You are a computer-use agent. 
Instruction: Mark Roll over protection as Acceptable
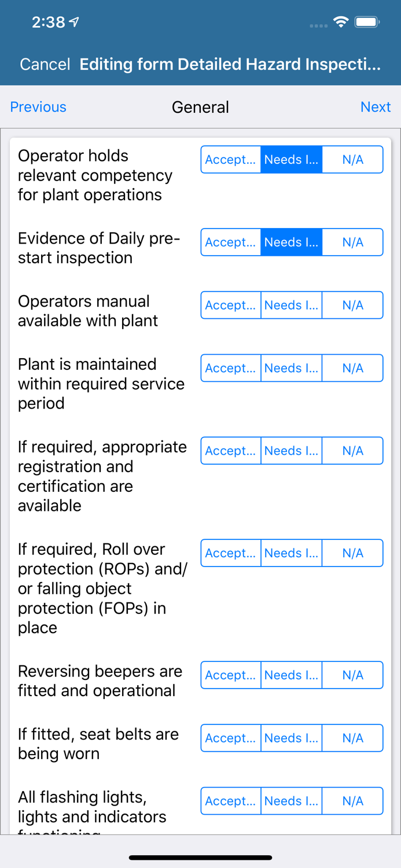[x=231, y=553]
